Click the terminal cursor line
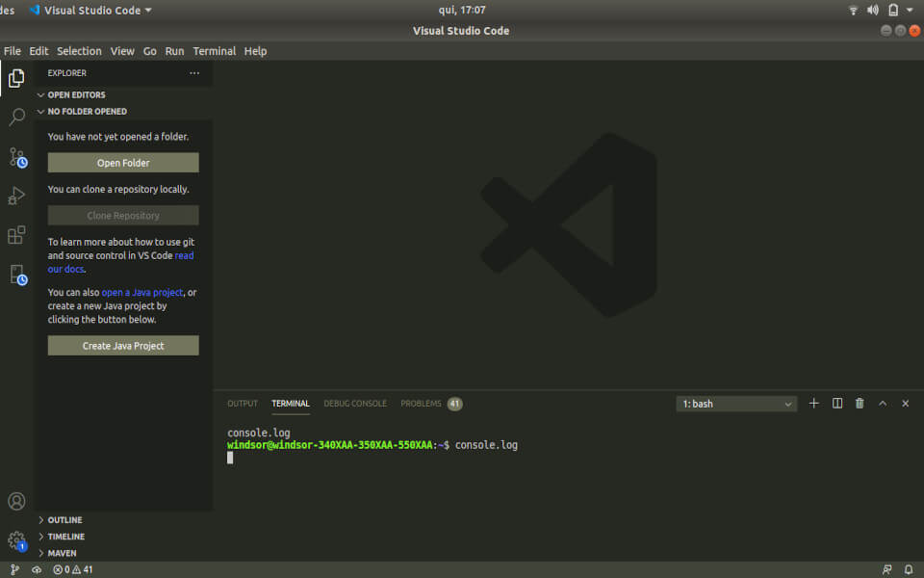The height and width of the screenshot is (578, 924). [x=230, y=458]
